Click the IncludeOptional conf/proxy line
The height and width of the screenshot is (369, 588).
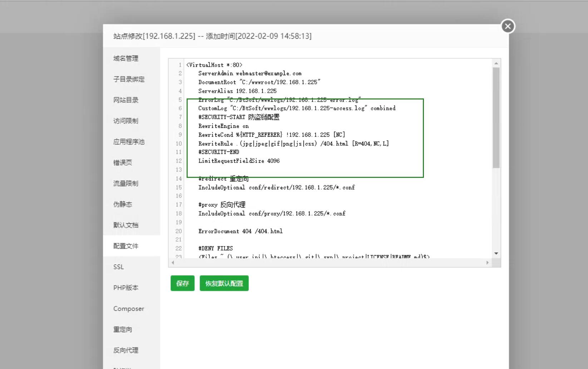(272, 213)
